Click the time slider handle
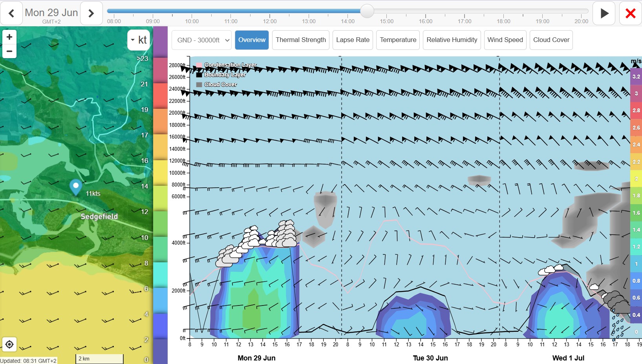642x364 pixels. tap(367, 11)
